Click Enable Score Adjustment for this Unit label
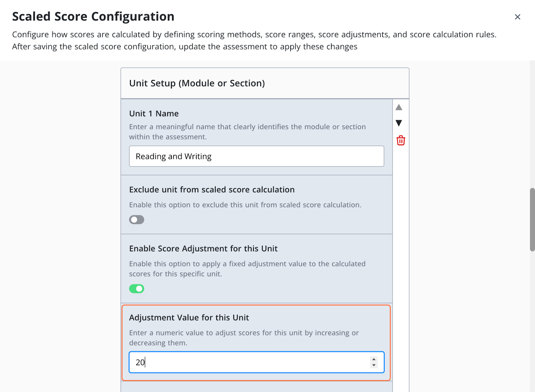The image size is (535, 392). tap(203, 249)
